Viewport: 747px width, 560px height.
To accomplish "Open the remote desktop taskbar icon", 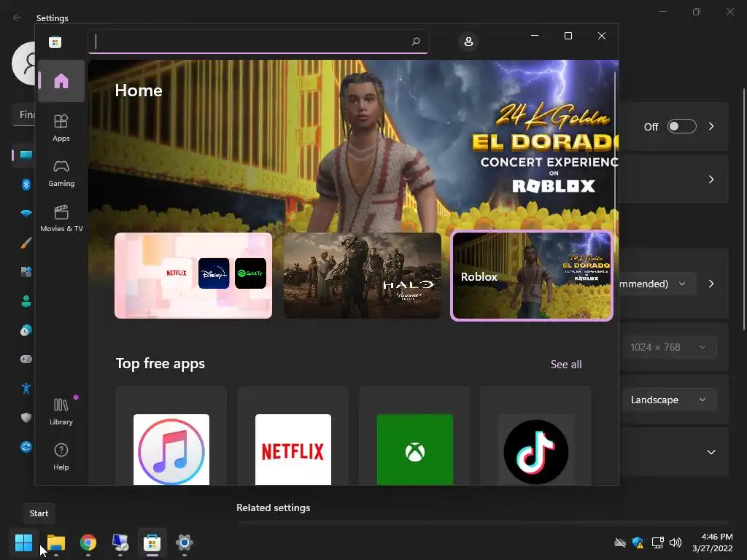I will point(120,542).
